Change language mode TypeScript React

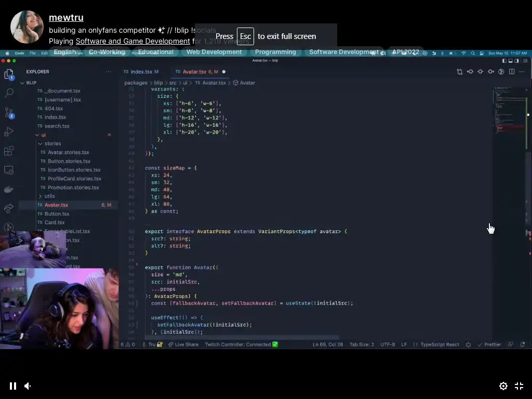pos(440,344)
